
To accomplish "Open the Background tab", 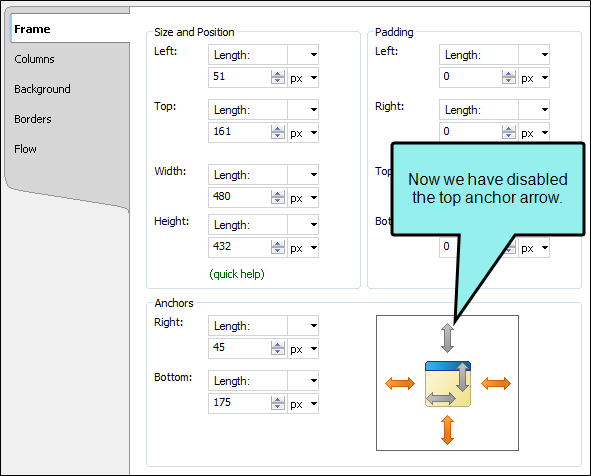I will click(42, 89).
